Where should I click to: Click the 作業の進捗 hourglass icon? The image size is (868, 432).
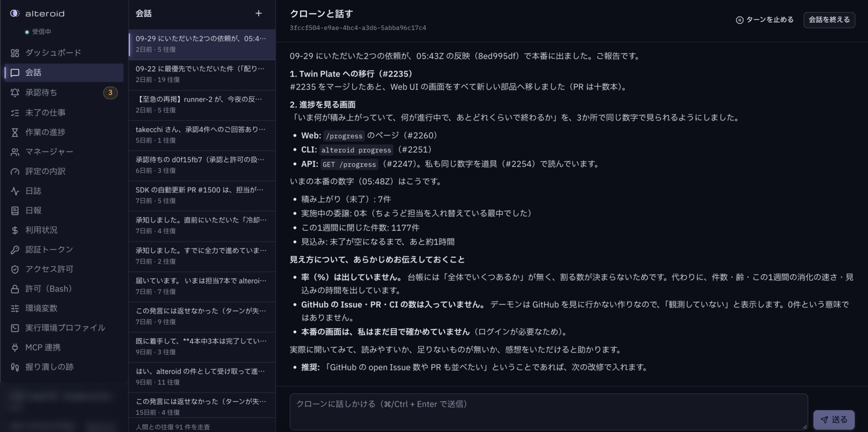tap(15, 132)
